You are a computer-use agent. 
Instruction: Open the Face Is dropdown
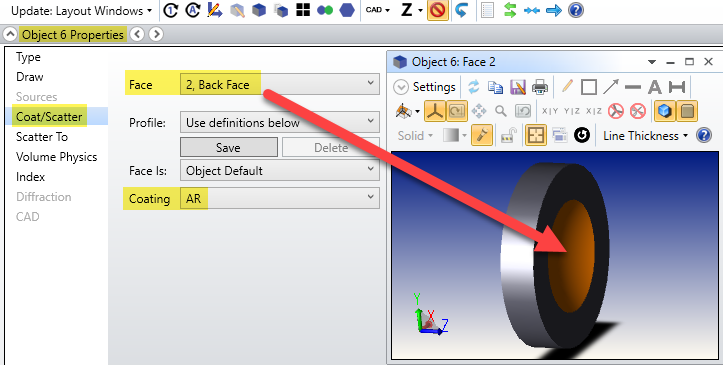(x=279, y=171)
